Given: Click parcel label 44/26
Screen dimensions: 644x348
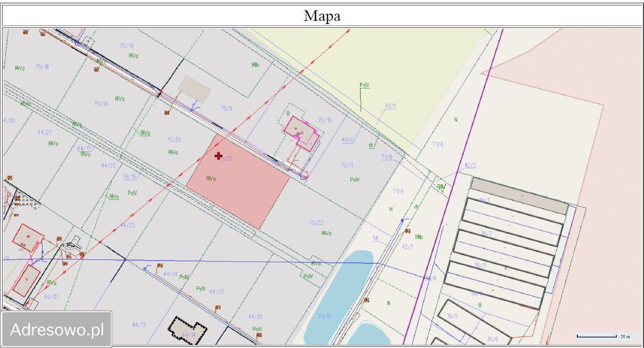Looking at the screenshot, I should [255, 316].
